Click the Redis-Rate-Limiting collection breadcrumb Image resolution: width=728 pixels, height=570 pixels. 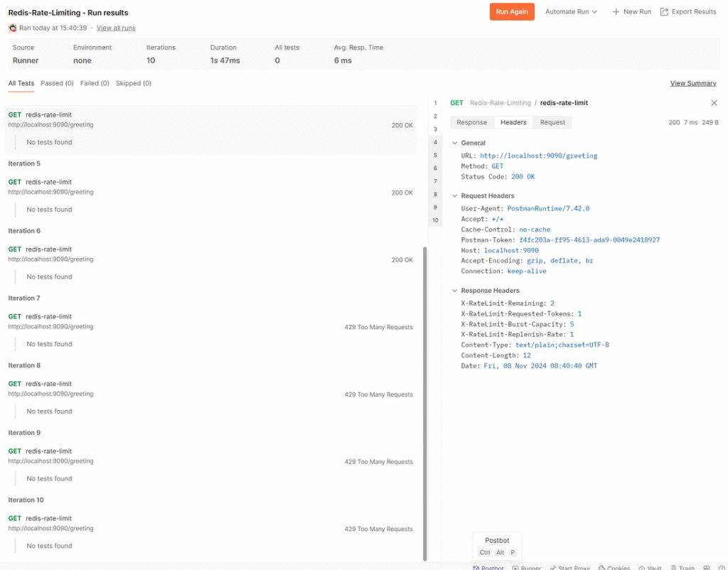coord(500,102)
